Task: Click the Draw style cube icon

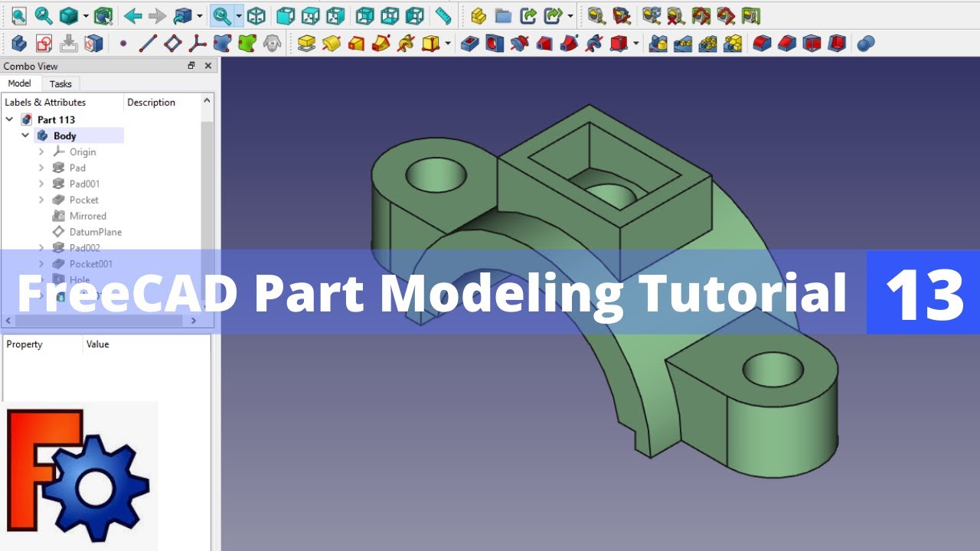Action: click(x=69, y=15)
